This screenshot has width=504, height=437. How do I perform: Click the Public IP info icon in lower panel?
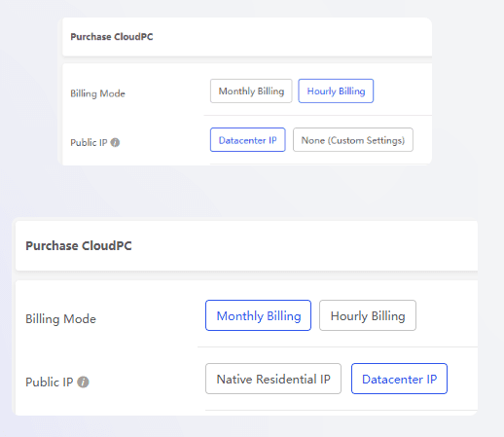point(83,382)
